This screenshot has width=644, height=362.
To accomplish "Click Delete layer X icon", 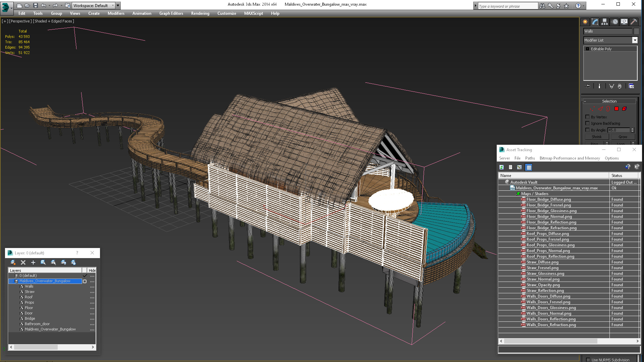I will (x=23, y=262).
